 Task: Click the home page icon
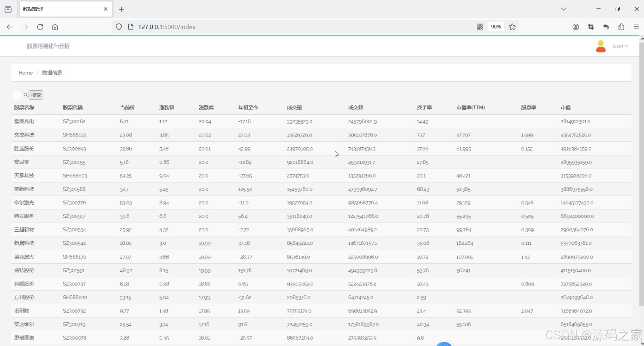55,27
